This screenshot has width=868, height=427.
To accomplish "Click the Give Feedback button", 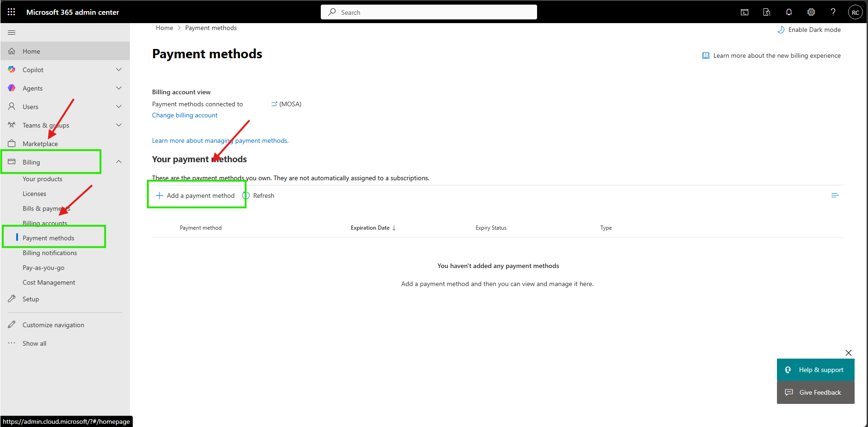I will pyautogui.click(x=816, y=392).
